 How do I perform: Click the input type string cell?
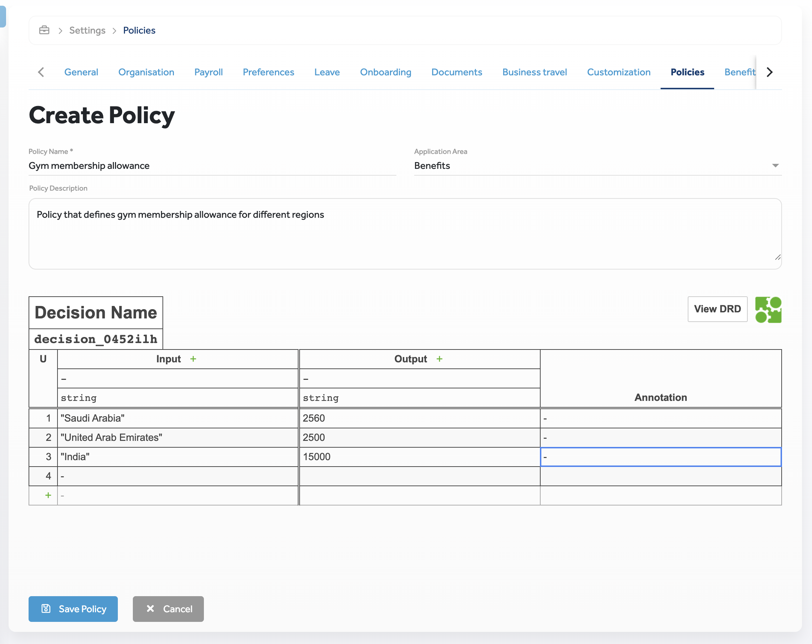pyautogui.click(x=178, y=398)
